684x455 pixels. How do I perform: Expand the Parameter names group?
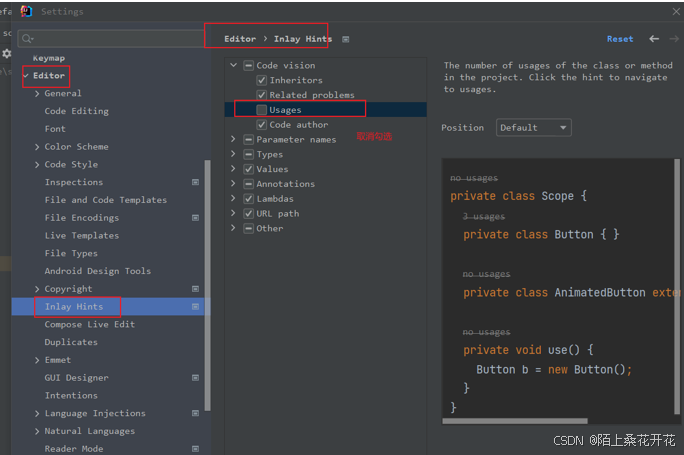pyautogui.click(x=233, y=139)
